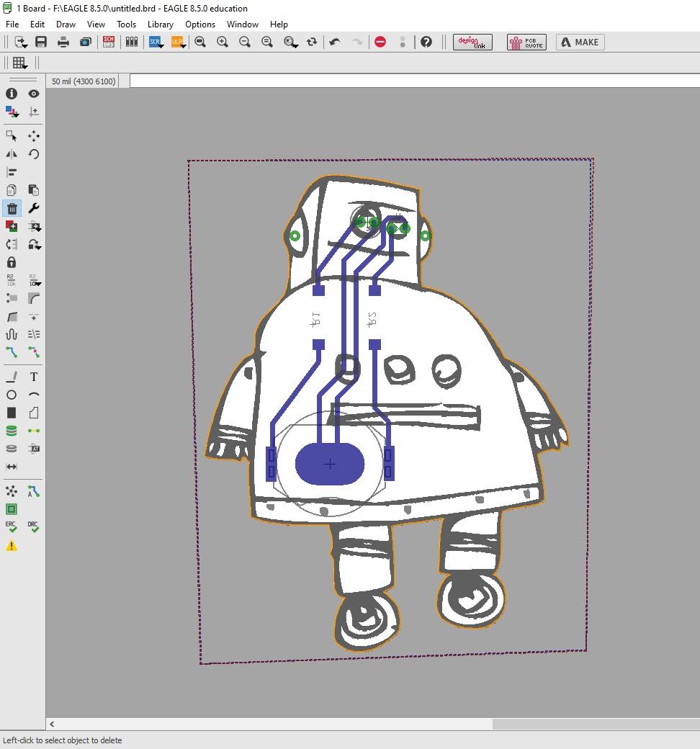This screenshot has width=700, height=749.
Task: Click the Save icon in toolbar
Action: tap(41, 42)
